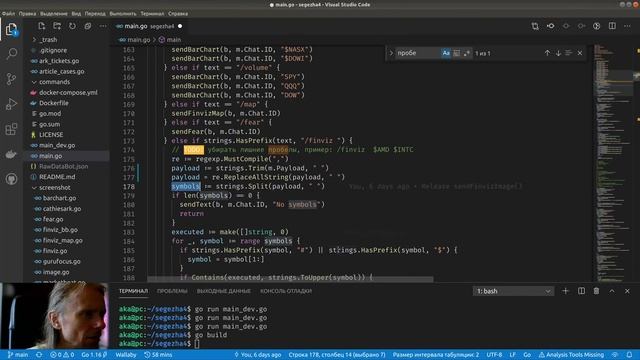Select the main.go editor tab
This screenshot has height=360, width=640.
click(149, 26)
